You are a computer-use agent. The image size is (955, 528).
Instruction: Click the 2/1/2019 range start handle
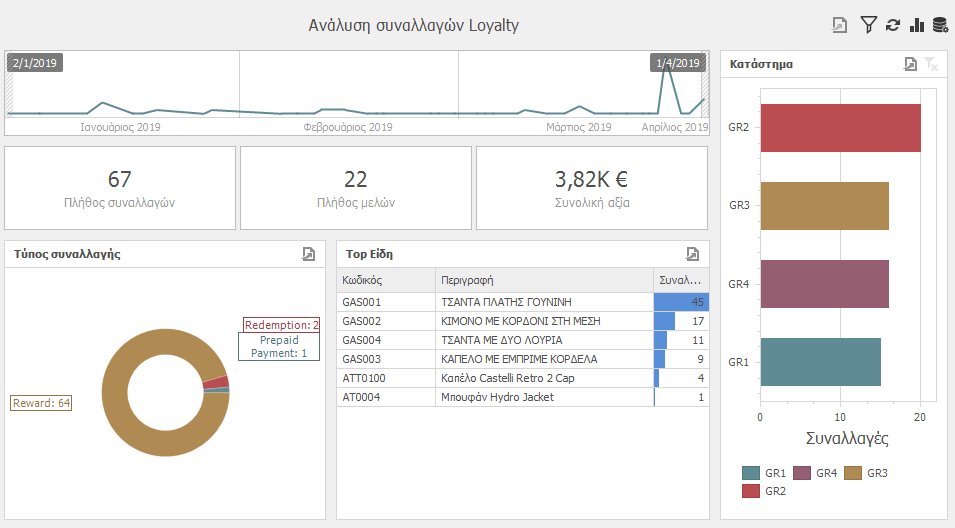(35, 63)
